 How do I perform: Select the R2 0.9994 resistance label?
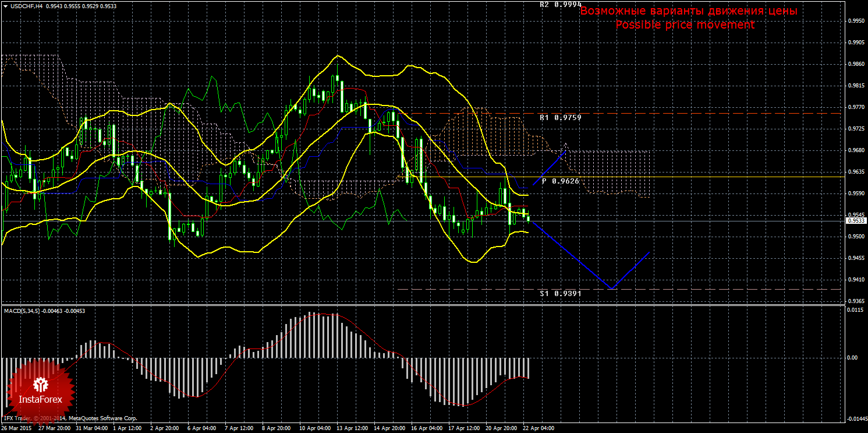click(x=560, y=4)
